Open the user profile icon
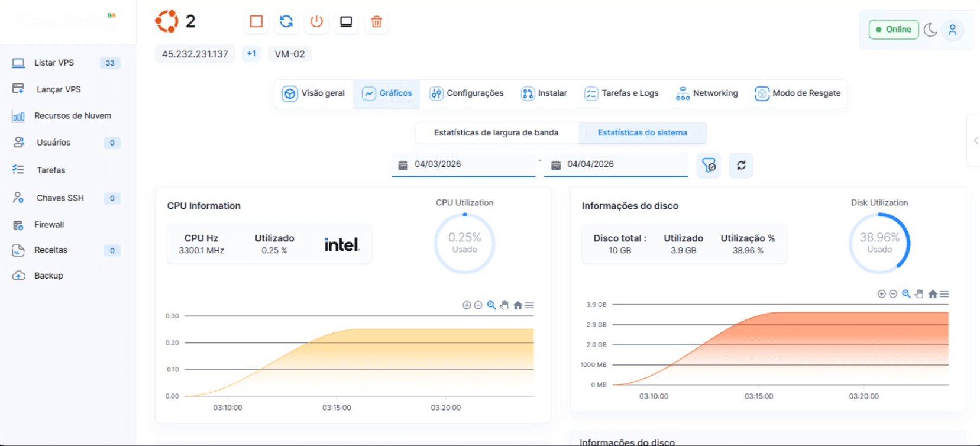 pos(952,30)
